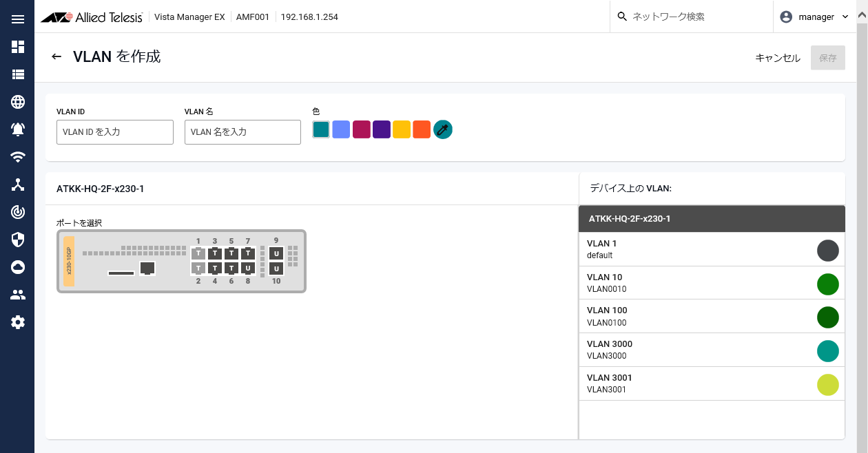Select port 8 on the switch
The width and height of the screenshot is (868, 453).
(x=248, y=268)
